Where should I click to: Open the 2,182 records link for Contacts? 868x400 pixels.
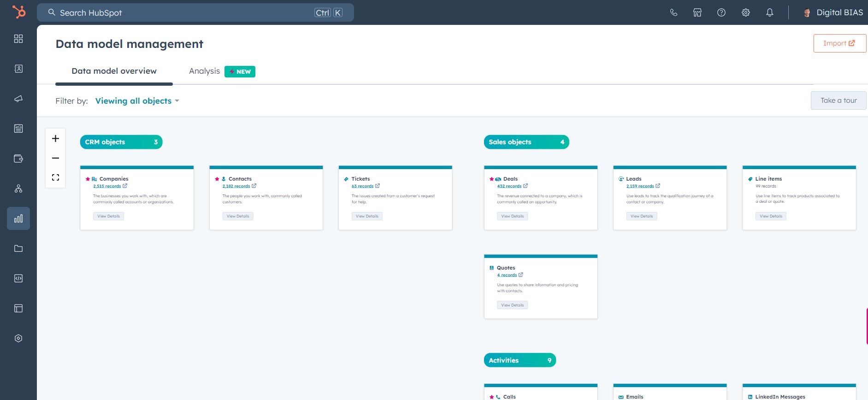[x=236, y=186]
